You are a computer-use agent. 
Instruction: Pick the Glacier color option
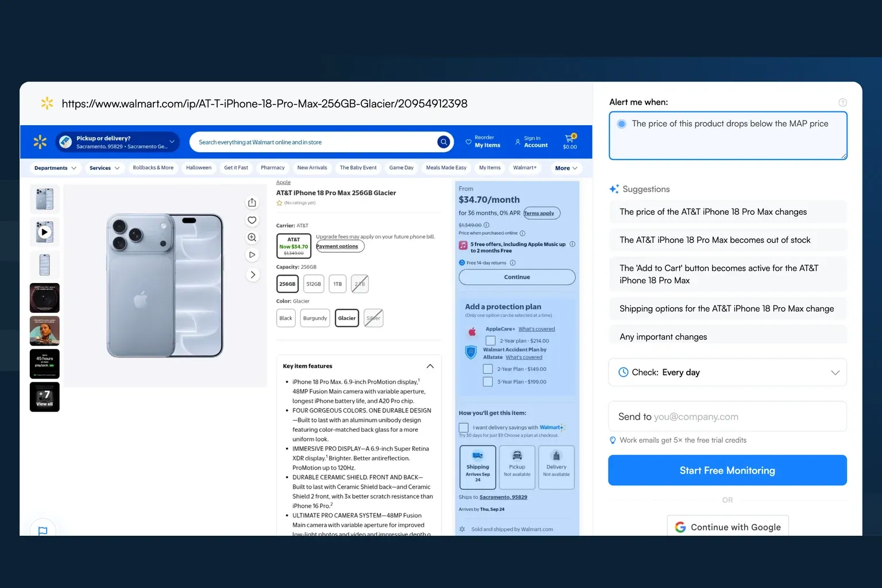(347, 318)
